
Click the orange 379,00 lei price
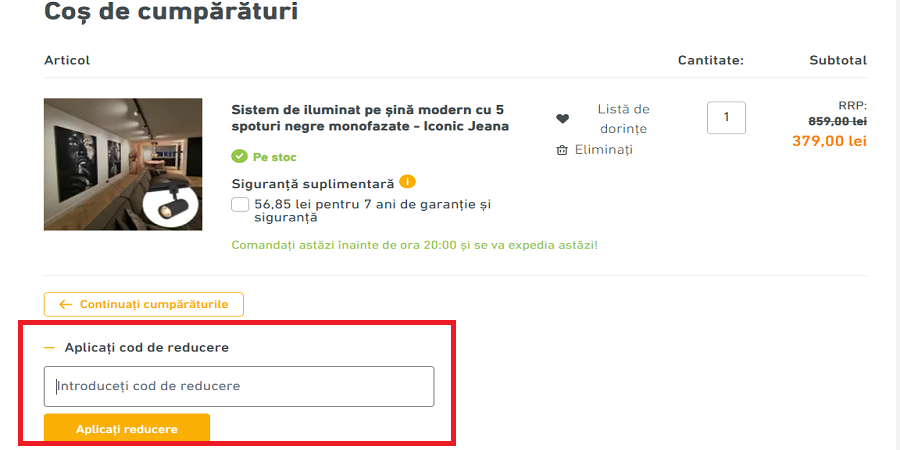[829, 141]
